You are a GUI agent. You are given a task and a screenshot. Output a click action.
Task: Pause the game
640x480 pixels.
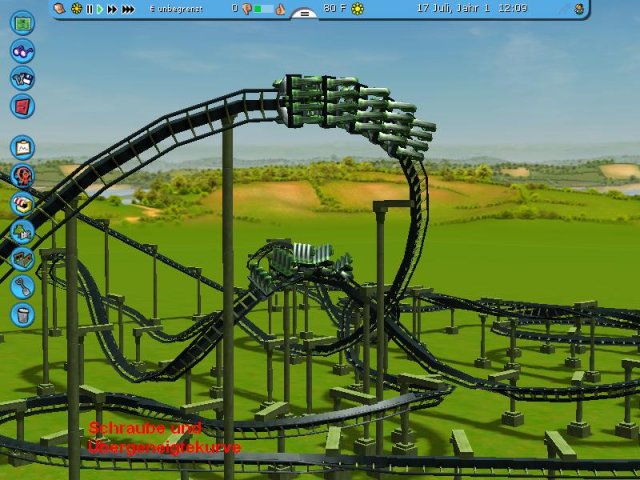tap(89, 9)
